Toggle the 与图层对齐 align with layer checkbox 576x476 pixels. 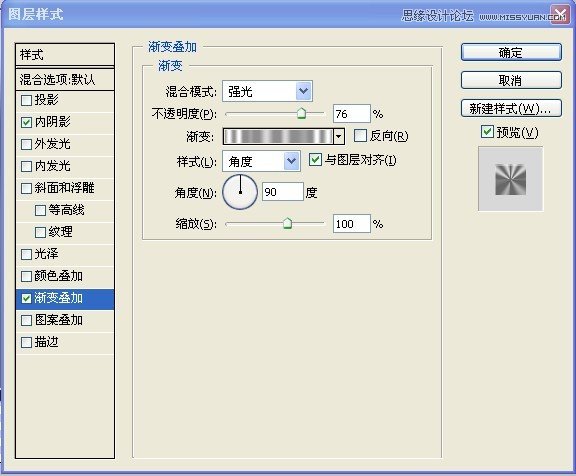(x=316, y=160)
